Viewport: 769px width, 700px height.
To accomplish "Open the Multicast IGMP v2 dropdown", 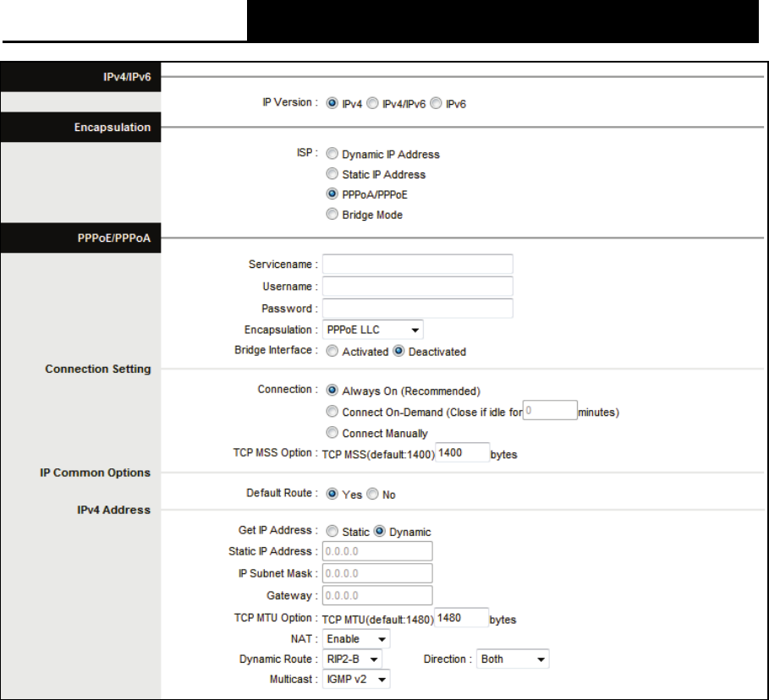I will pos(356,680).
